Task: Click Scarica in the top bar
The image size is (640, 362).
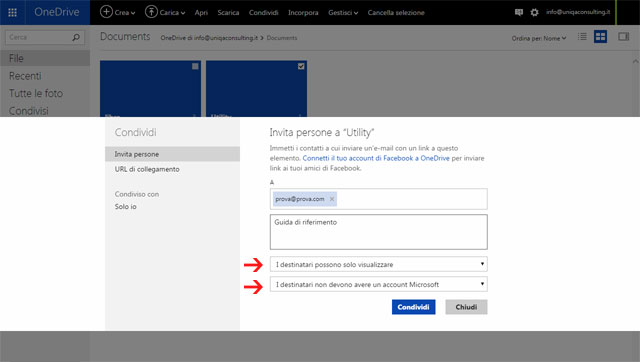Action: tap(228, 13)
